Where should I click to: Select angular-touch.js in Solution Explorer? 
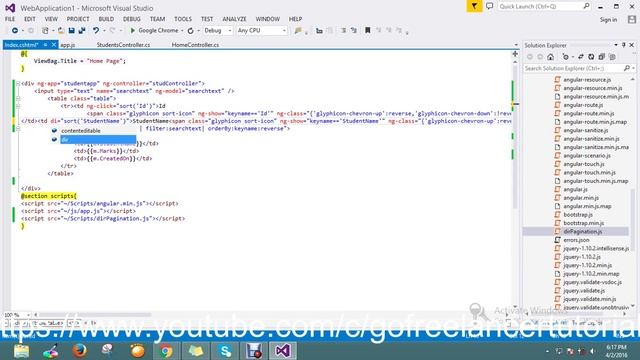click(584, 164)
